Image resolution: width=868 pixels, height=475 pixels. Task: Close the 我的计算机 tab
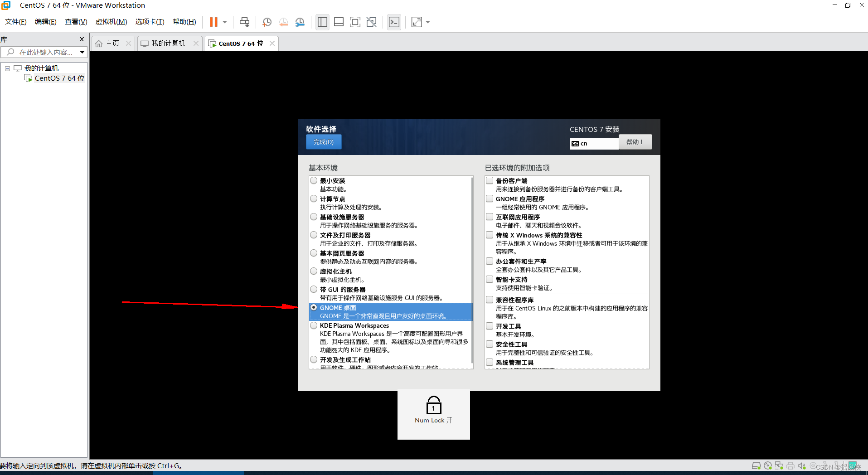(196, 44)
